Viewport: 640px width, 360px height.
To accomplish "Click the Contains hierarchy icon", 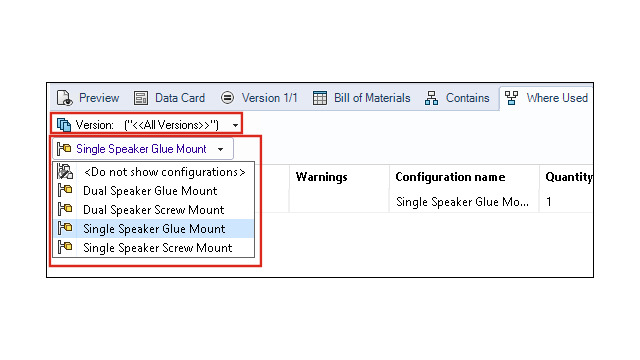I will pos(431,98).
